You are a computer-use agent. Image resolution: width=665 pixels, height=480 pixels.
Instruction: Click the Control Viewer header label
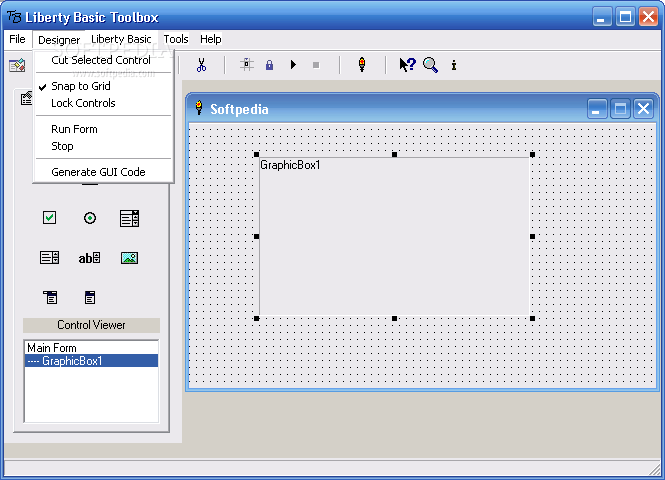click(91, 325)
